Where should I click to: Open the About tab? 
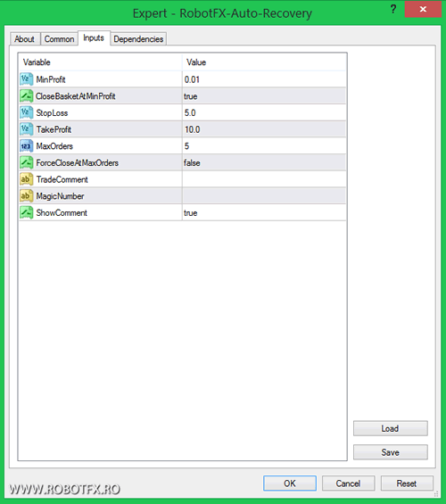tap(25, 39)
